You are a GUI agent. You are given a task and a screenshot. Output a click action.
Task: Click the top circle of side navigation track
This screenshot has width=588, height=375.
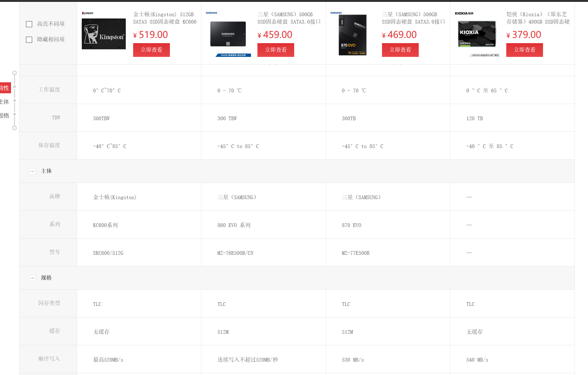pos(14,73)
